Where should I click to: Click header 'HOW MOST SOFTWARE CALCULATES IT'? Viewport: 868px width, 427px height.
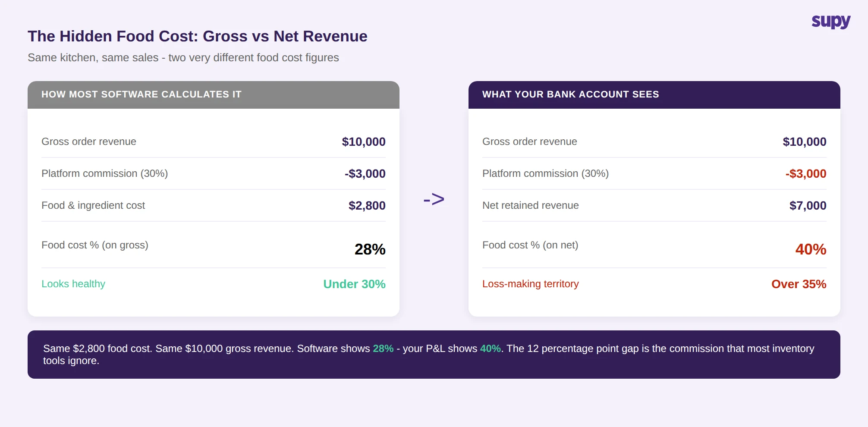pyautogui.click(x=142, y=94)
